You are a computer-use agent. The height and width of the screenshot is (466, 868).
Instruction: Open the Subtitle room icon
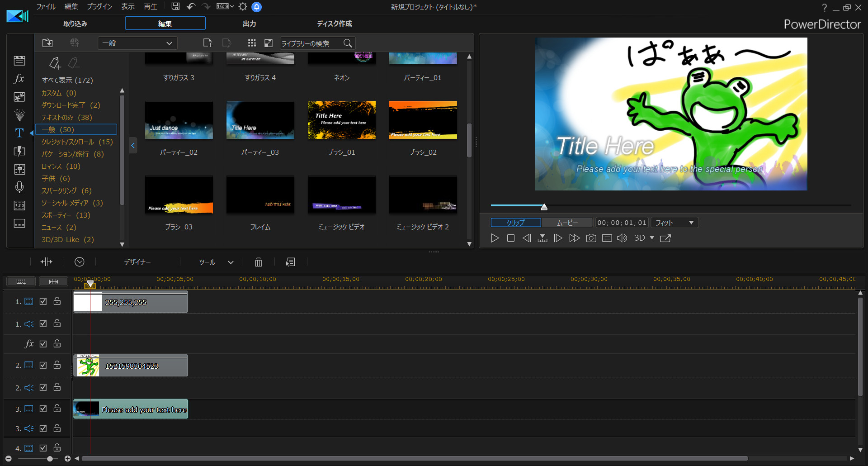(x=19, y=223)
